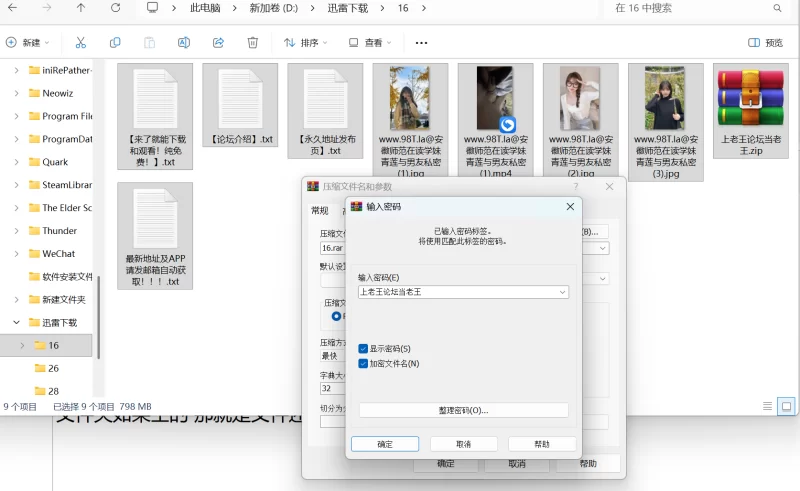Open the 查看 view dropdown
800x491 pixels.
[x=370, y=43]
